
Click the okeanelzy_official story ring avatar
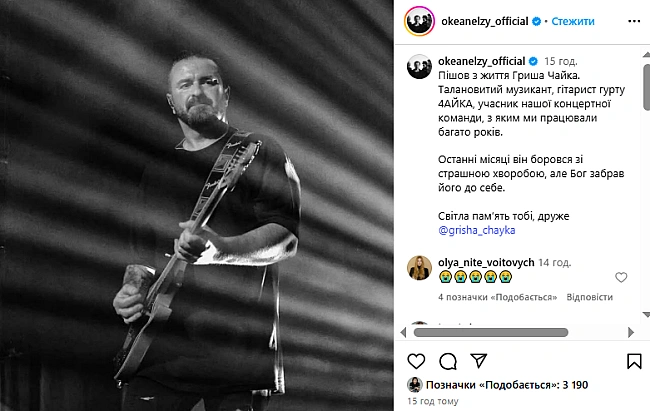click(x=420, y=21)
